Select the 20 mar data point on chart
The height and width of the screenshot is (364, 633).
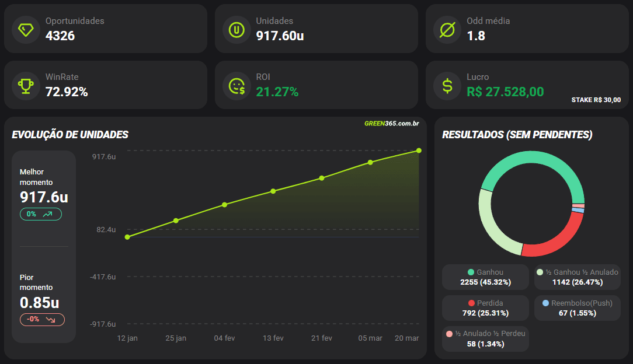(419, 150)
